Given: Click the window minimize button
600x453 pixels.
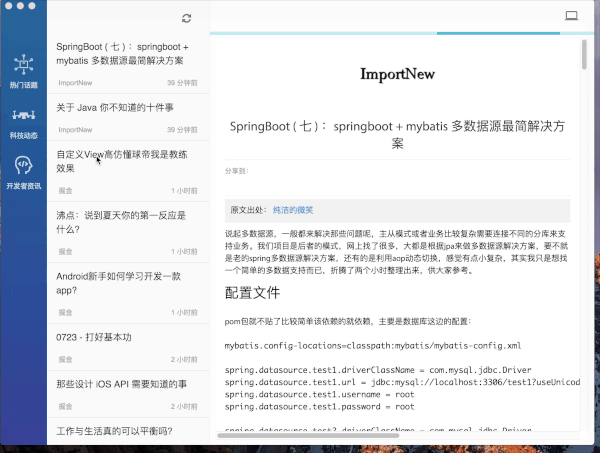Looking at the screenshot, I should tap(20, 5).
